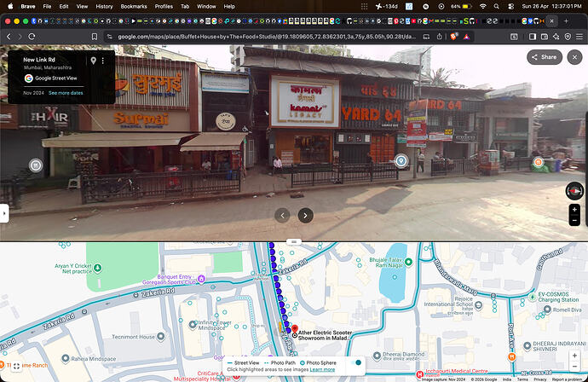Open Spotlight search in menu bar
The height and width of the screenshot is (382, 588).
tap(497, 6)
